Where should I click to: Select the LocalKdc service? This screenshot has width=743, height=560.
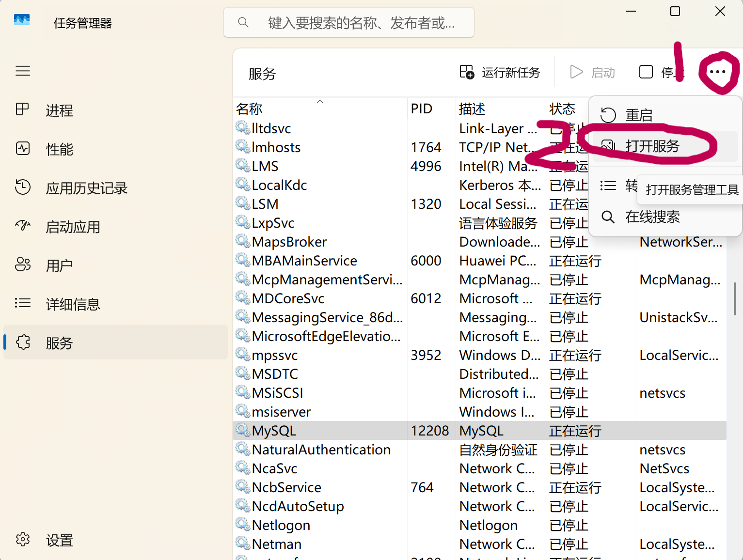point(412,185)
